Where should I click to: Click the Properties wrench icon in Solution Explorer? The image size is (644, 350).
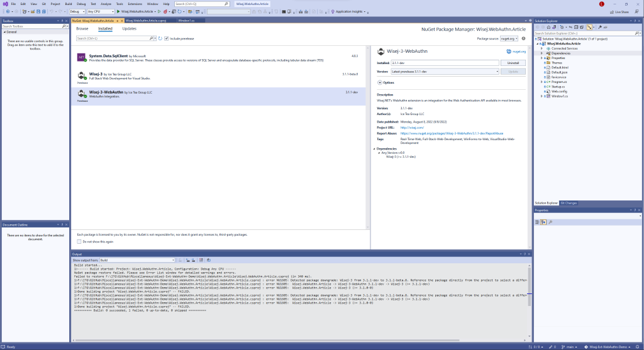[x=599, y=27]
